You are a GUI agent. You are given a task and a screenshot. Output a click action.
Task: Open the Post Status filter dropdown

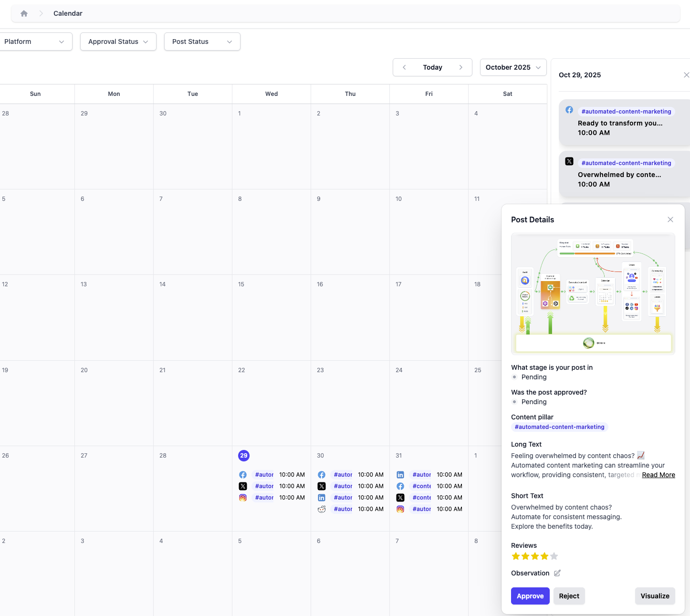click(202, 42)
